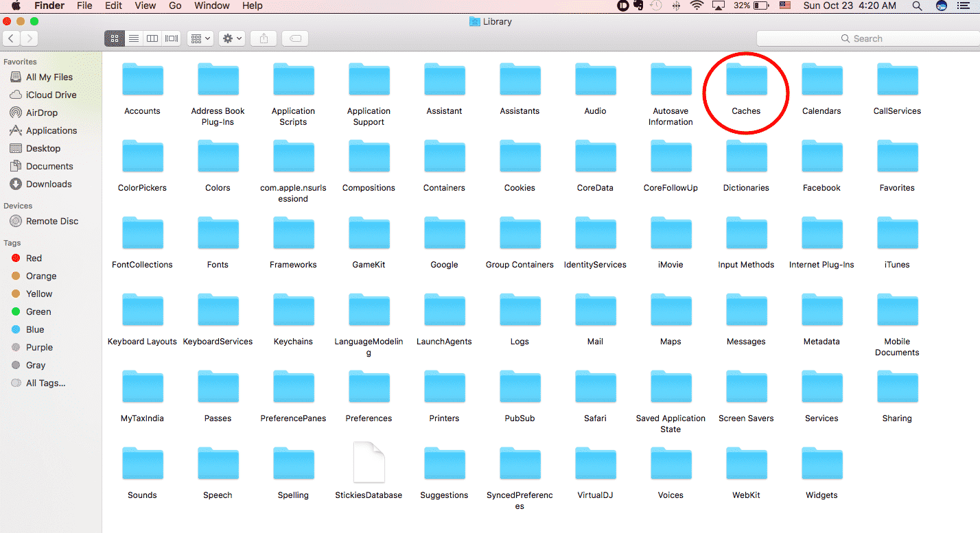980x533 pixels.
Task: Open the Go menu
Action: 175,5
